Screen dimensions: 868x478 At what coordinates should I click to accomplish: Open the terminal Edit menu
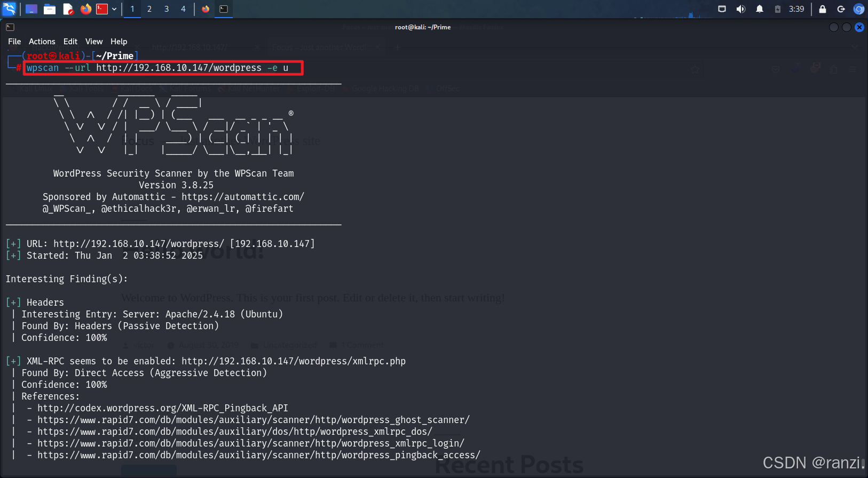click(x=70, y=42)
